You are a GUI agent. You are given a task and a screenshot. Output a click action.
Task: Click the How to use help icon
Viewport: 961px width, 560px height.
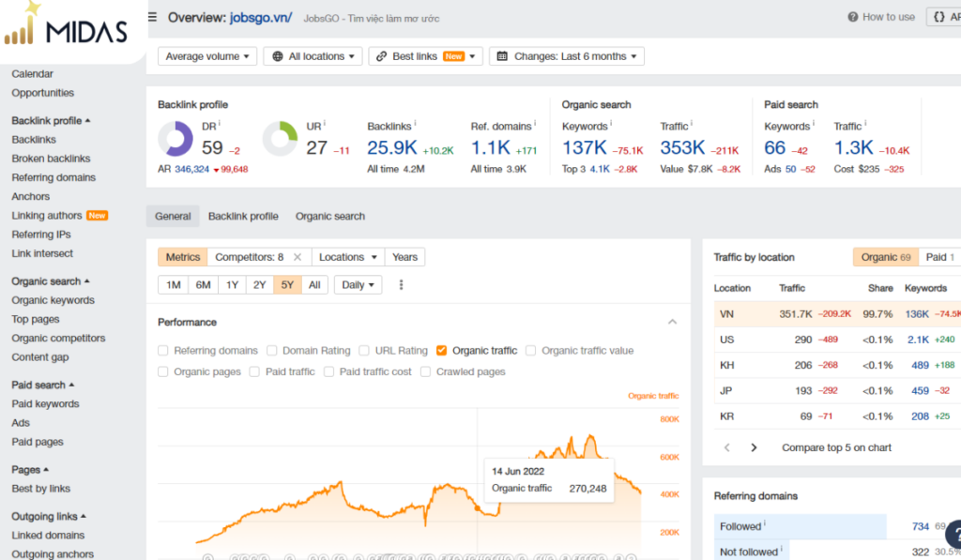tap(852, 17)
